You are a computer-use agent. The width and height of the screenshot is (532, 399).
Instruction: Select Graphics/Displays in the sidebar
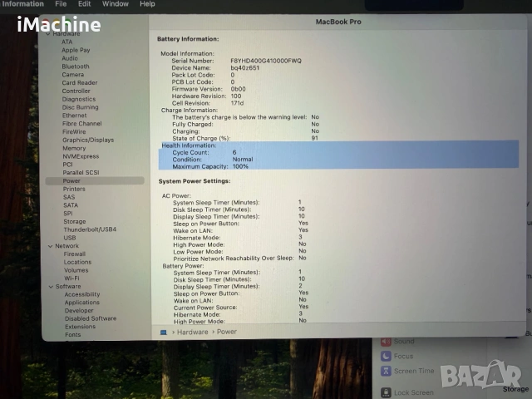[88, 140]
